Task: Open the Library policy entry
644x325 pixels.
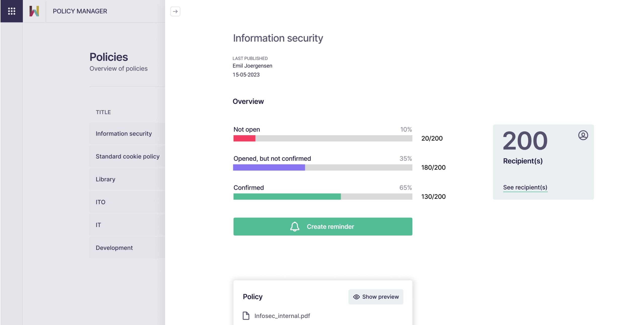Action: pyautogui.click(x=105, y=179)
